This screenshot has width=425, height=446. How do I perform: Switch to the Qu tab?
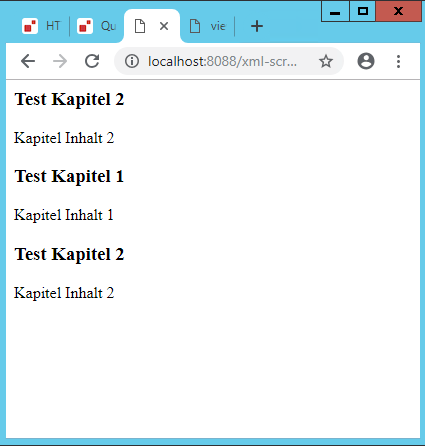point(97,26)
